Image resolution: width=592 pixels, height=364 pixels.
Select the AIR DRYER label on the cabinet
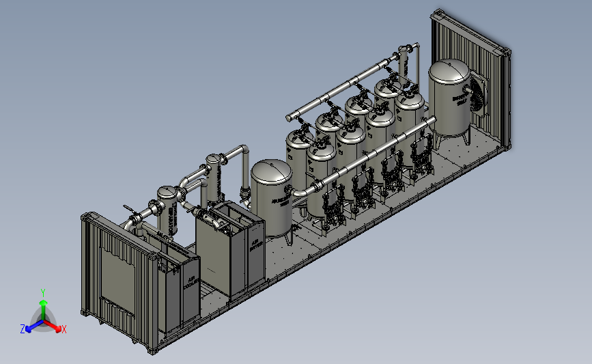(256, 244)
